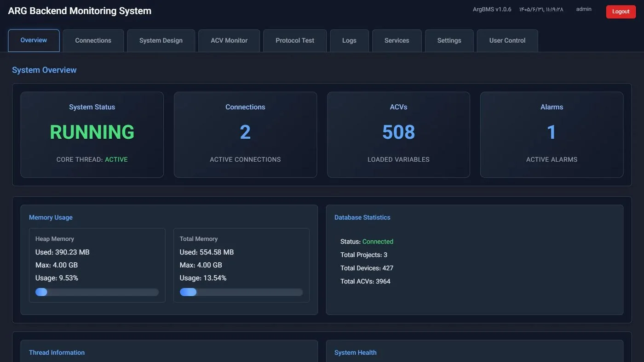Click the ACTIVE ALARMS label

coord(552,159)
